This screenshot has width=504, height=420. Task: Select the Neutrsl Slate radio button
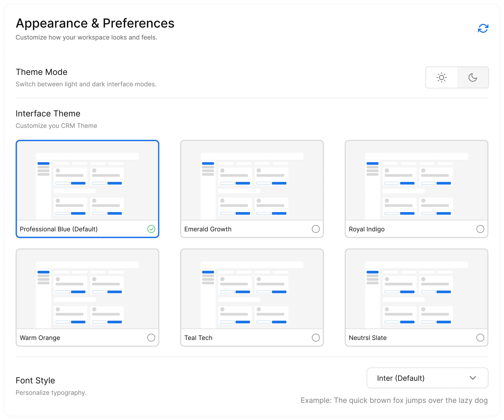click(480, 338)
